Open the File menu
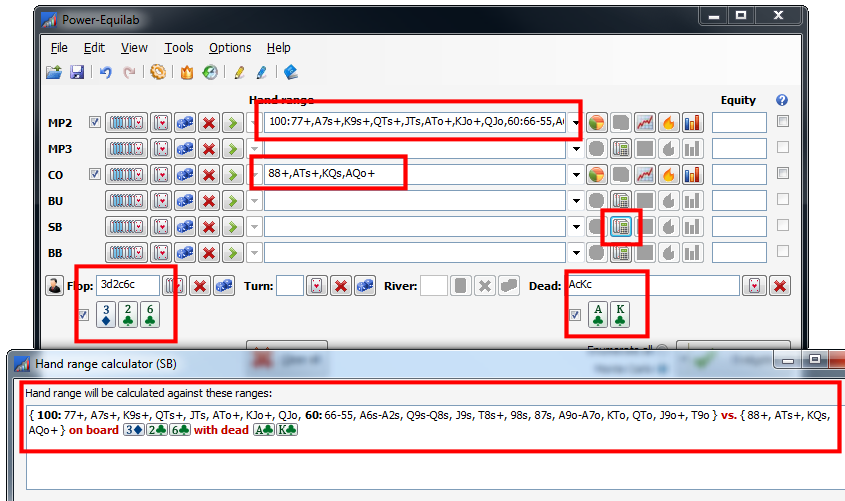The height and width of the screenshot is (501, 845). [59, 47]
